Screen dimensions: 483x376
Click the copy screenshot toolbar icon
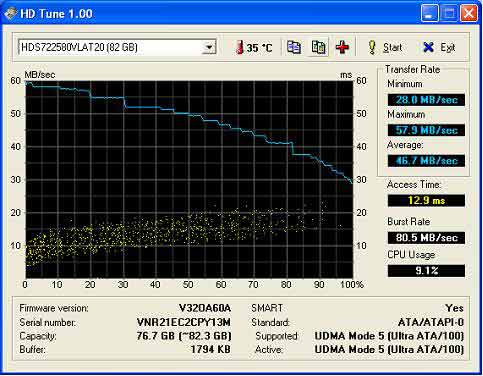pyautogui.click(x=318, y=47)
